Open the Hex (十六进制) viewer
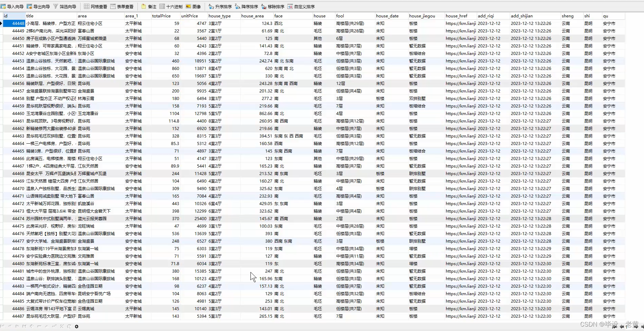The image size is (644, 331). (x=171, y=6)
